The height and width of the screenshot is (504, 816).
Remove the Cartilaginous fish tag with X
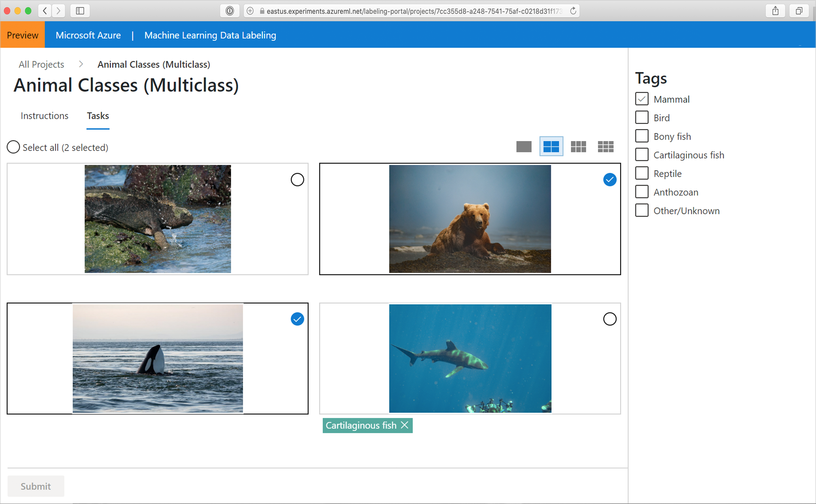point(404,425)
